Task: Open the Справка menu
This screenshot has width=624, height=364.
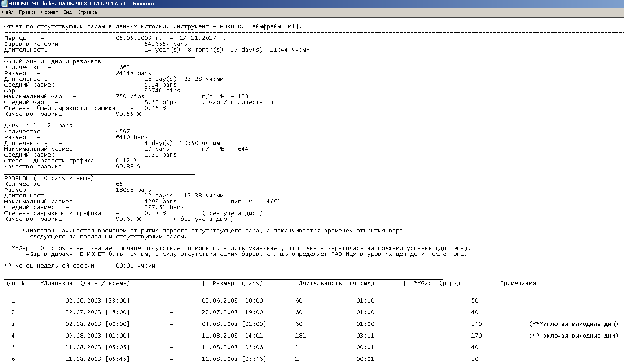Action: pos(87,12)
